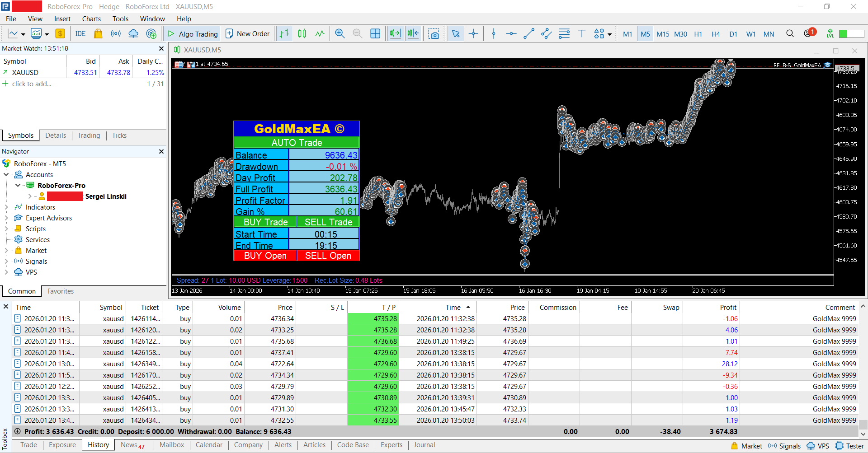Image resolution: width=868 pixels, height=453 pixels.
Task: Click the zoom in magnifier icon
Action: click(340, 34)
